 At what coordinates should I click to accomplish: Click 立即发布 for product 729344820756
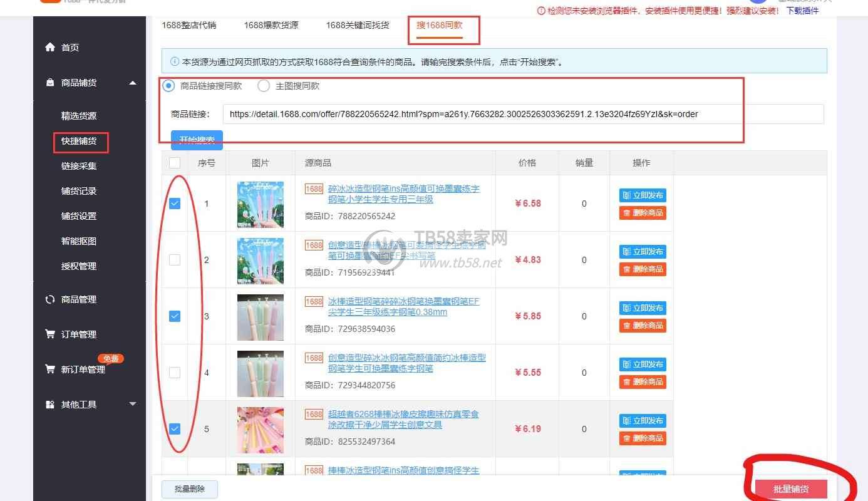tap(643, 364)
